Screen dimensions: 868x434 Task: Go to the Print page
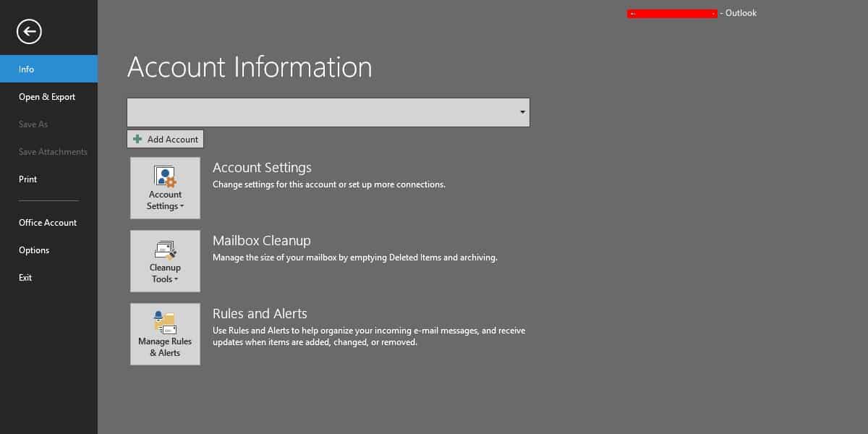pos(28,179)
